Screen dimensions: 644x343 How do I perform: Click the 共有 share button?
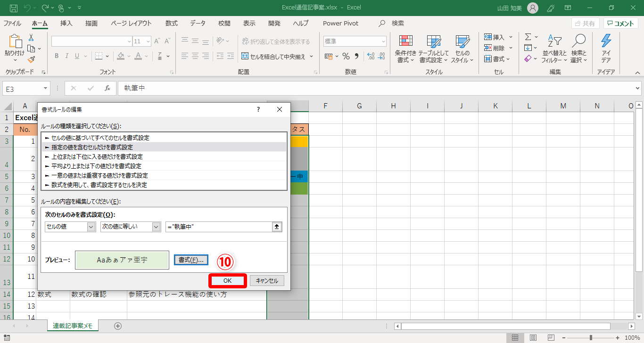click(x=585, y=24)
